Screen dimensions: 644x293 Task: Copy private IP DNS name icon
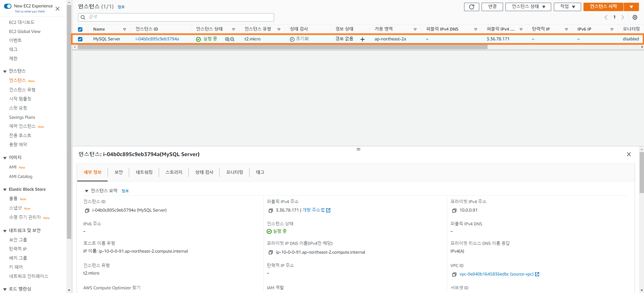270,252
